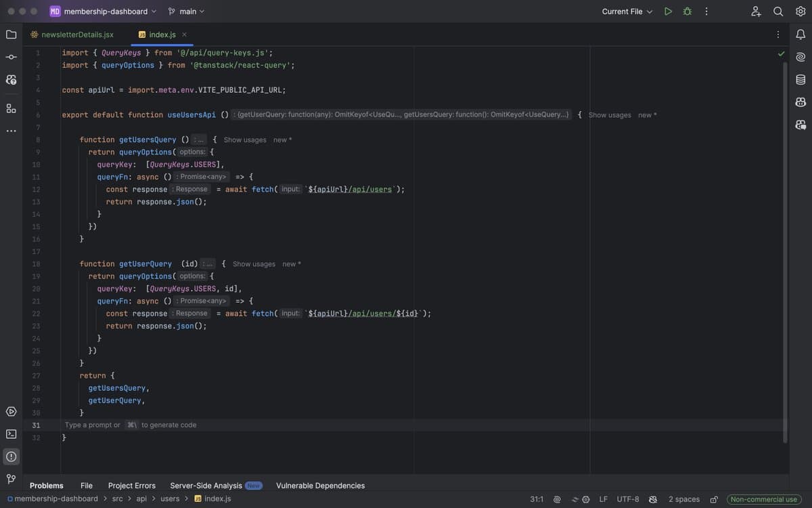The width and height of the screenshot is (812, 508).
Task: Click Show usages next to getUsersQuery
Action: 245,140
